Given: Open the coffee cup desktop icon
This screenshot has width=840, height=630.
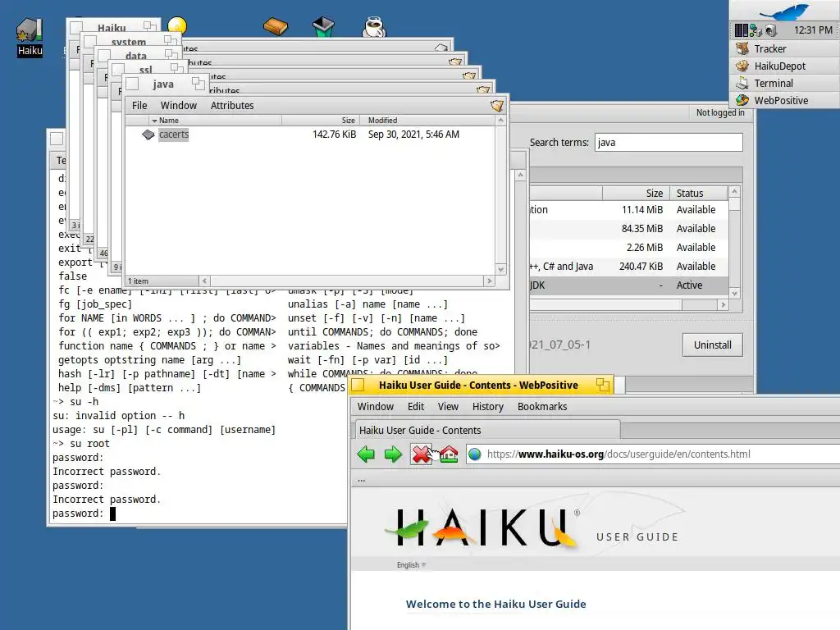Looking at the screenshot, I should (373, 27).
